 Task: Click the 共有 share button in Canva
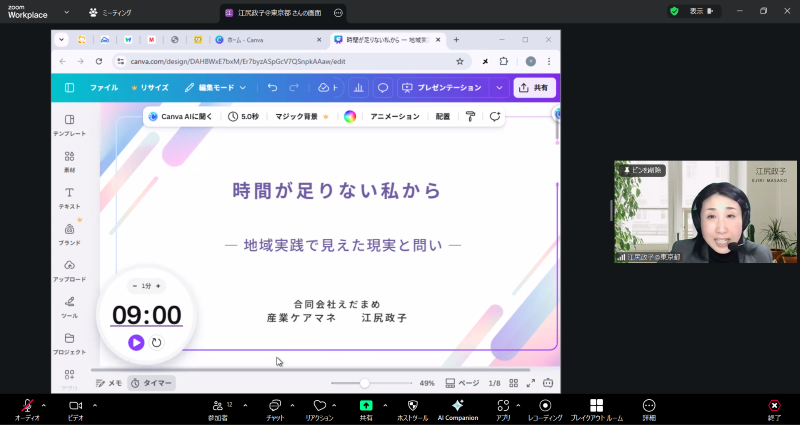534,88
